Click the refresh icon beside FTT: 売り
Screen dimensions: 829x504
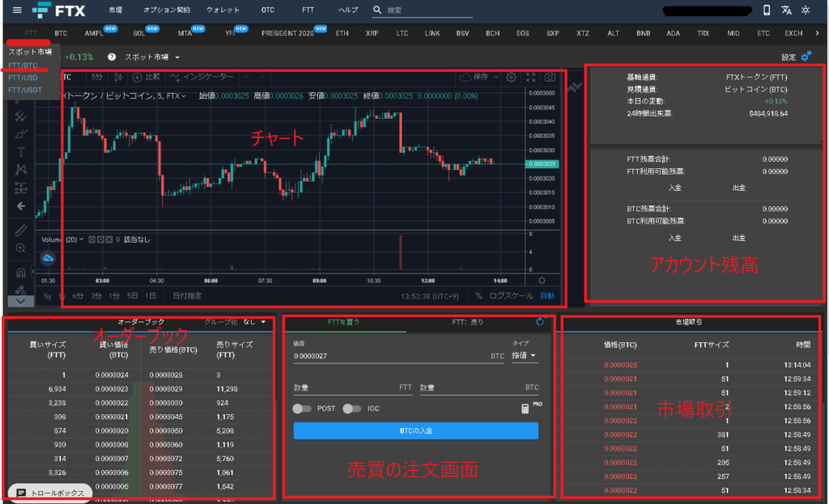[x=540, y=322]
